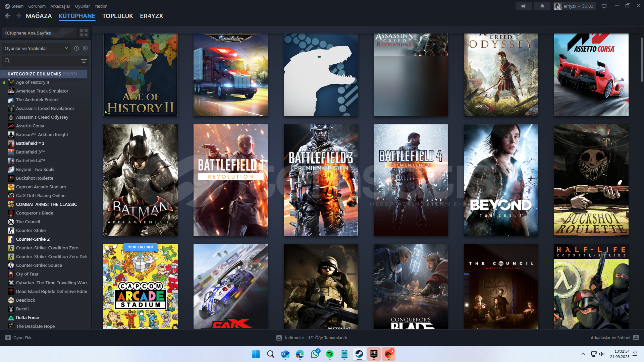Open the Steam menu

[x=17, y=6]
